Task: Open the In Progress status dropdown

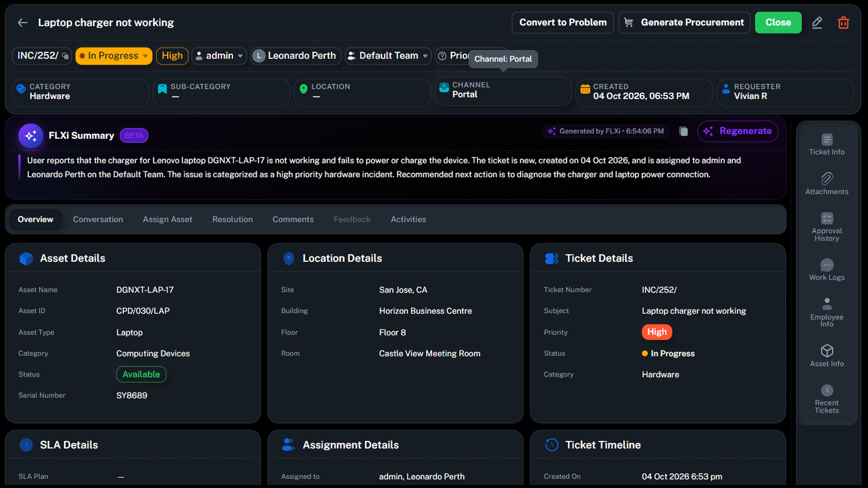Action: 114,56
